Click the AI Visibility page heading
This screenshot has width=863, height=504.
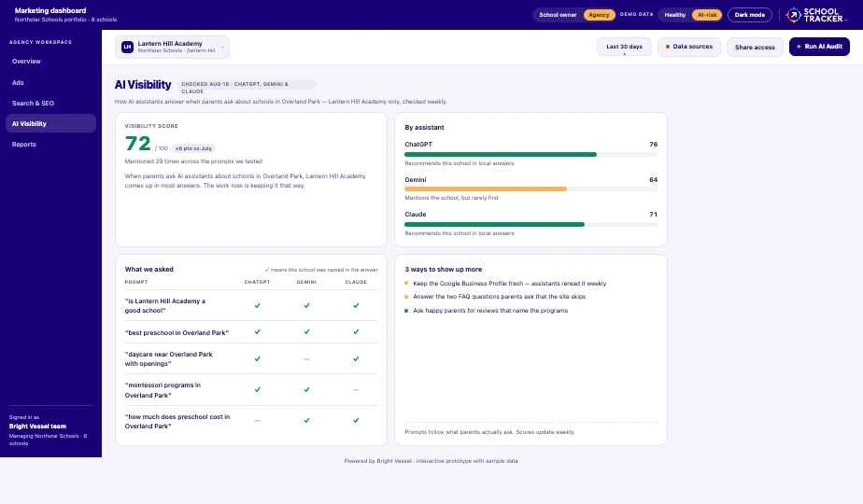143,85
